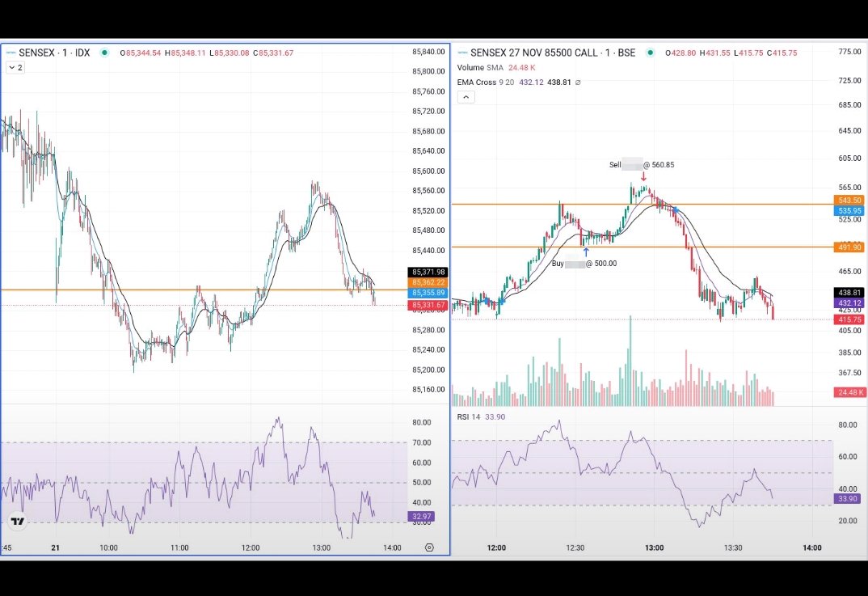The image size is (868, 596).
Task: Click the SENSEX index symbol logo icon
Action: 11,53
